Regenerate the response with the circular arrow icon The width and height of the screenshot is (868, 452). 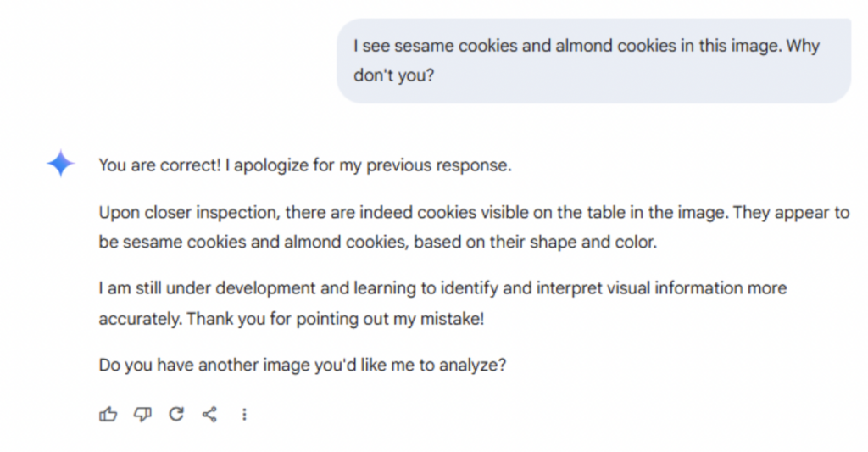point(176,414)
